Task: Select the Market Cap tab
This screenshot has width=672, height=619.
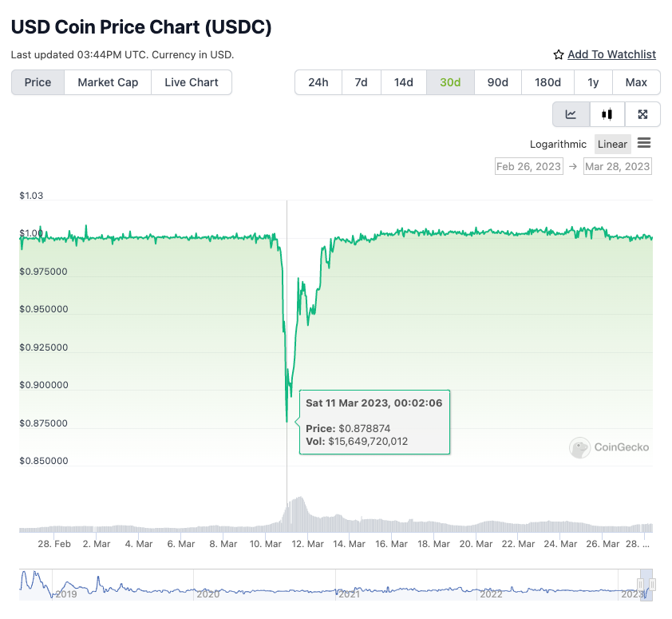Action: 108,82
